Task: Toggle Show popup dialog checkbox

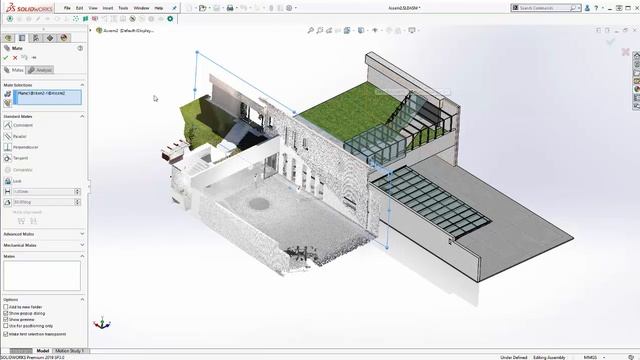Action: [x=6, y=313]
